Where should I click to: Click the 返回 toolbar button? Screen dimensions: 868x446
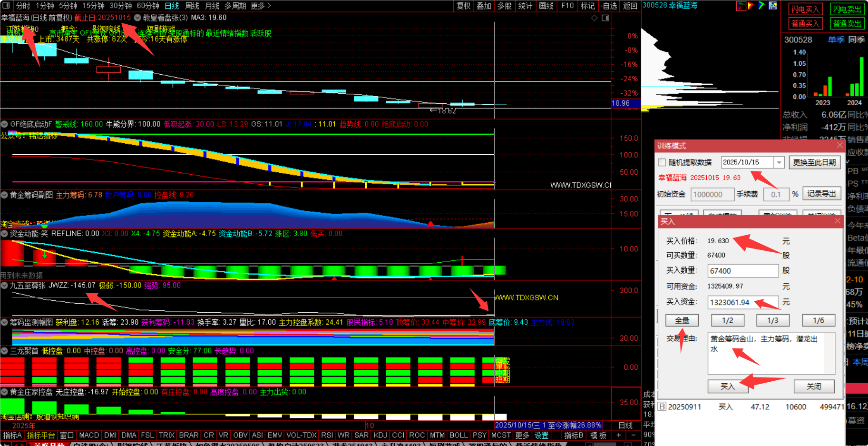click(630, 6)
